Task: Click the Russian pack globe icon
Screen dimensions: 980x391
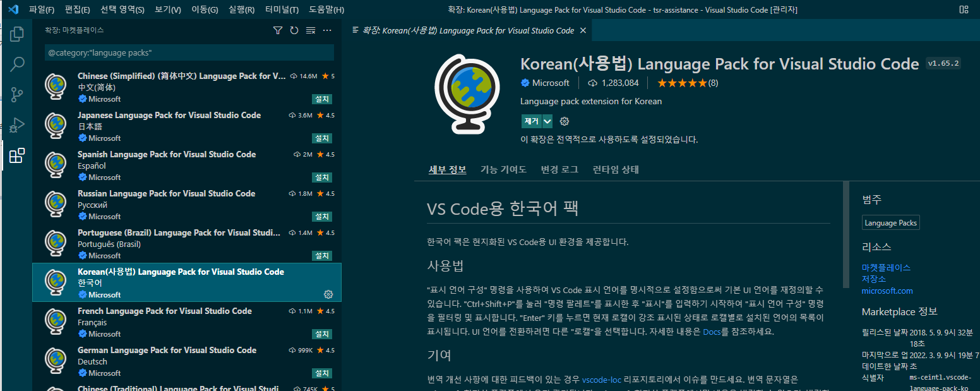Action: click(56, 205)
